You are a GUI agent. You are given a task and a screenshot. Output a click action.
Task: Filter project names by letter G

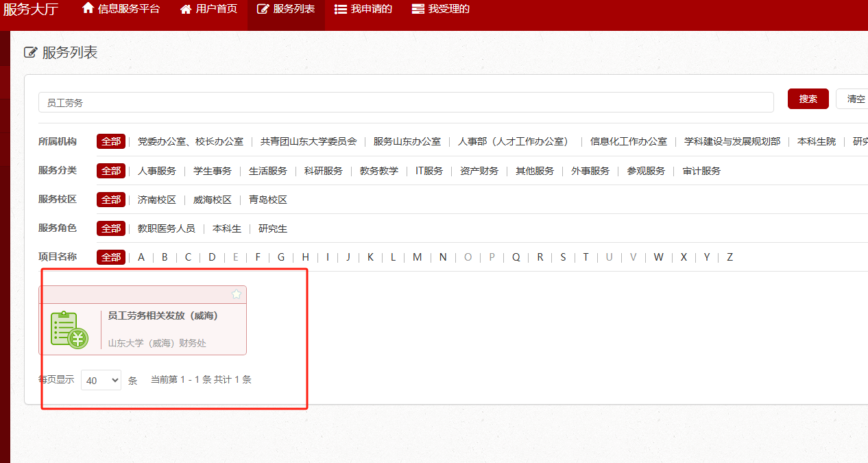point(281,257)
